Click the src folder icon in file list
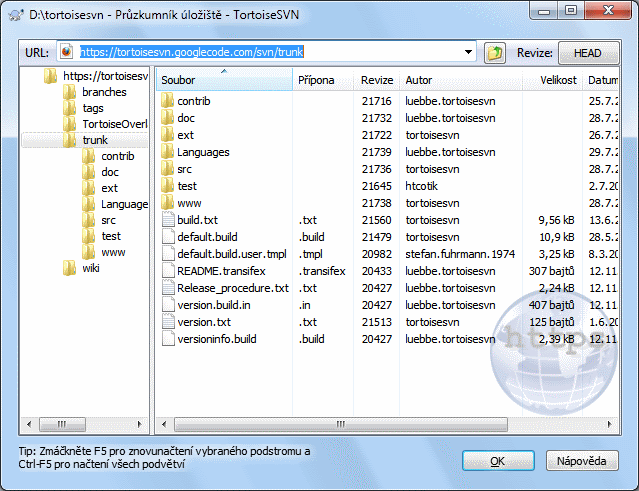This screenshot has height=491, width=639. point(167,169)
